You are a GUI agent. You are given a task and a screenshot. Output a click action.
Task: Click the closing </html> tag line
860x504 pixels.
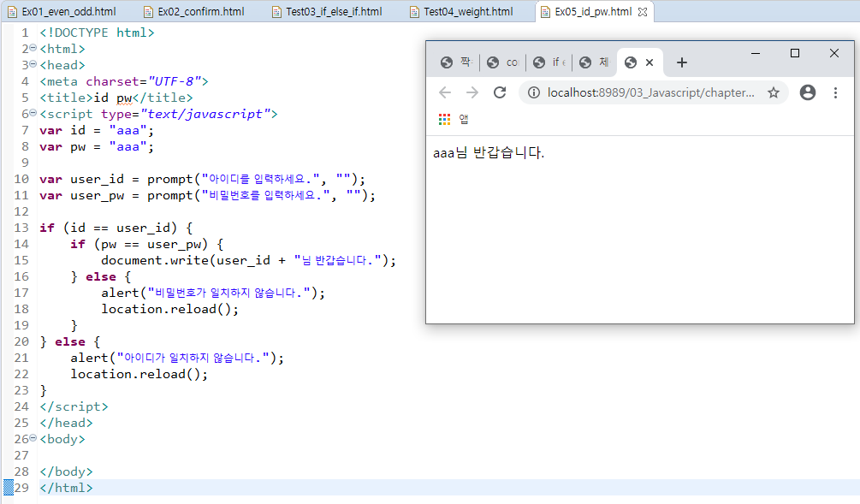67,488
